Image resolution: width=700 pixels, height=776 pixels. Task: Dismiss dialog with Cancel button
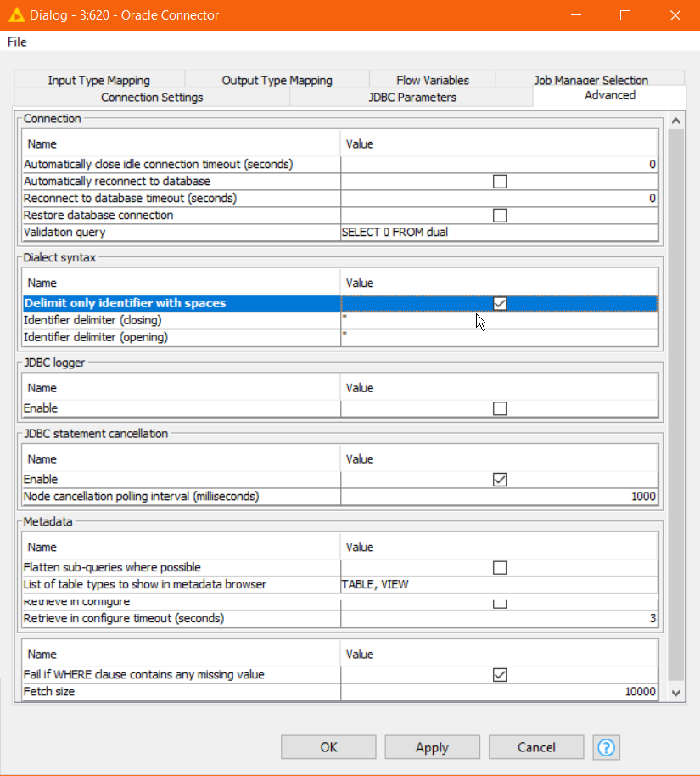pyautogui.click(x=536, y=747)
